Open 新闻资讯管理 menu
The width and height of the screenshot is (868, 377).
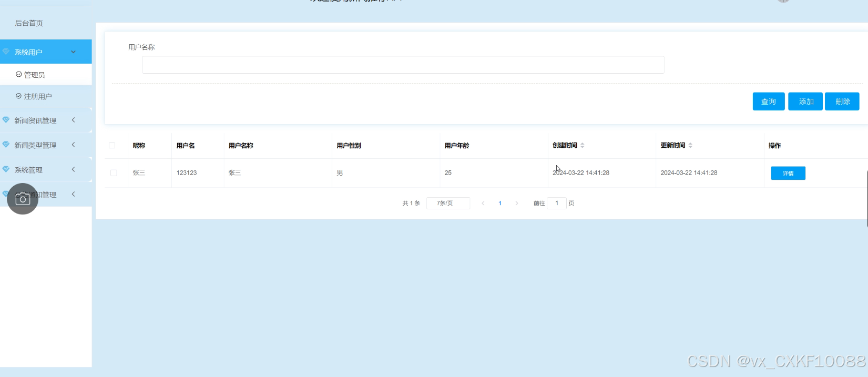click(x=46, y=120)
